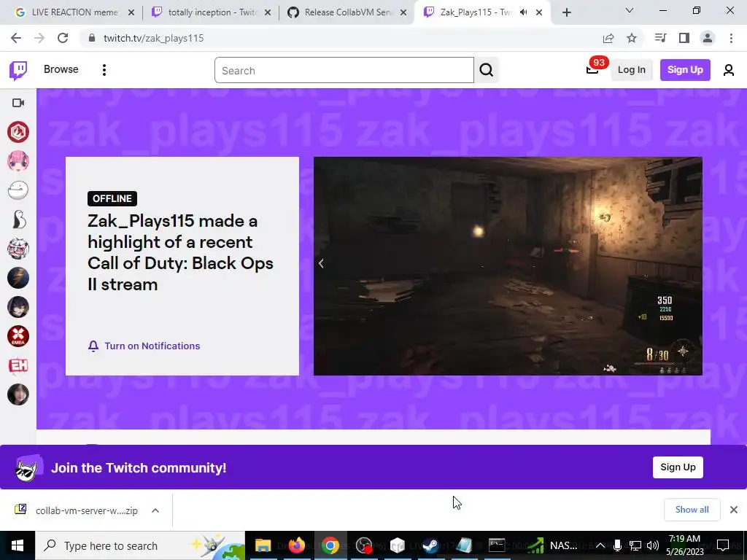This screenshot has width=747, height=560.
Task: Share this page via the address bar icon
Action: (x=608, y=38)
